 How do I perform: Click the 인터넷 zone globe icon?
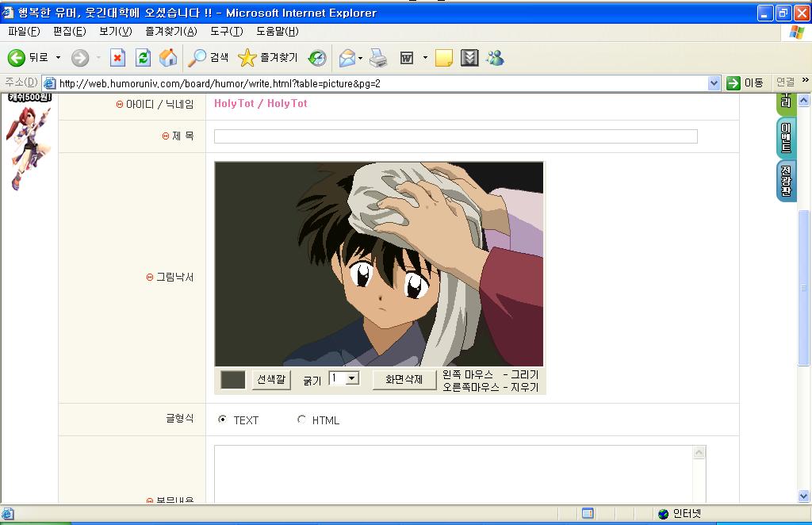pos(664,514)
